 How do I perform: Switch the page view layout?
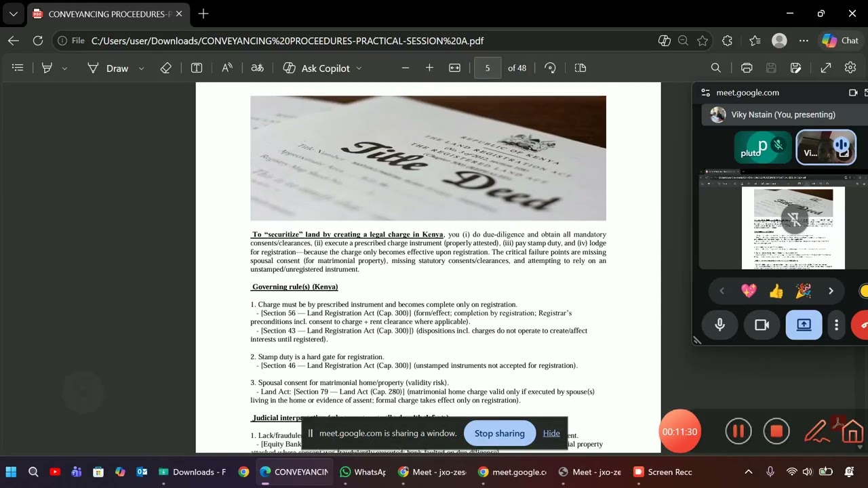coord(580,68)
